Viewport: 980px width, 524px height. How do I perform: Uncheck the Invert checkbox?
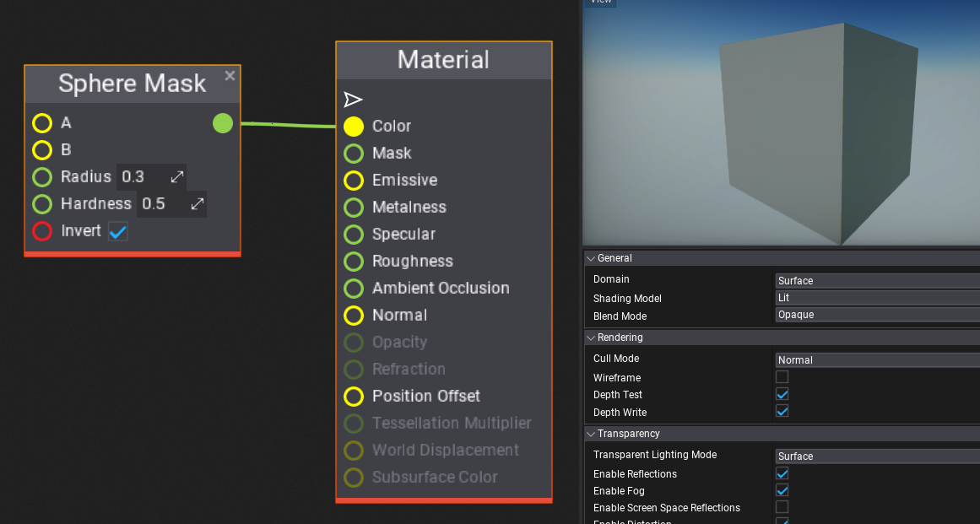coord(117,232)
